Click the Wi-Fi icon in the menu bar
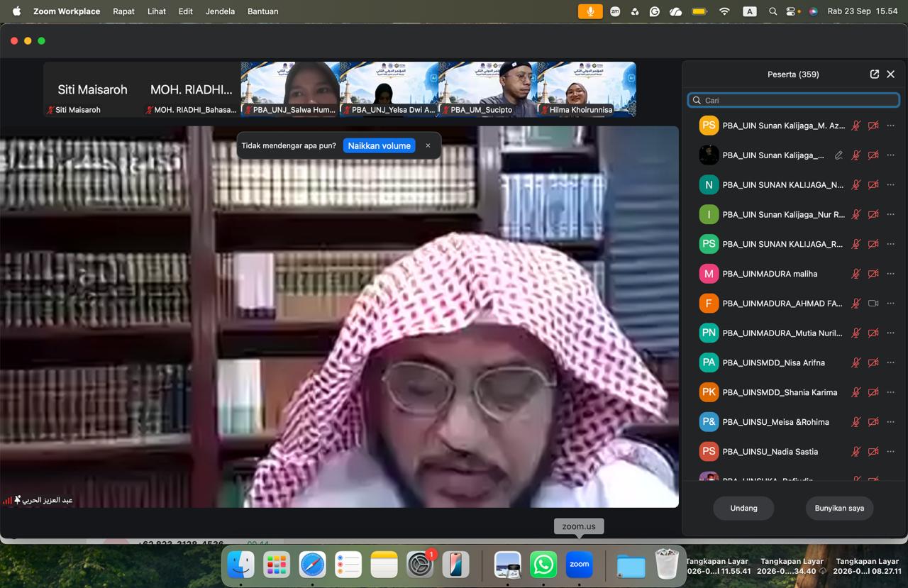 pos(724,11)
